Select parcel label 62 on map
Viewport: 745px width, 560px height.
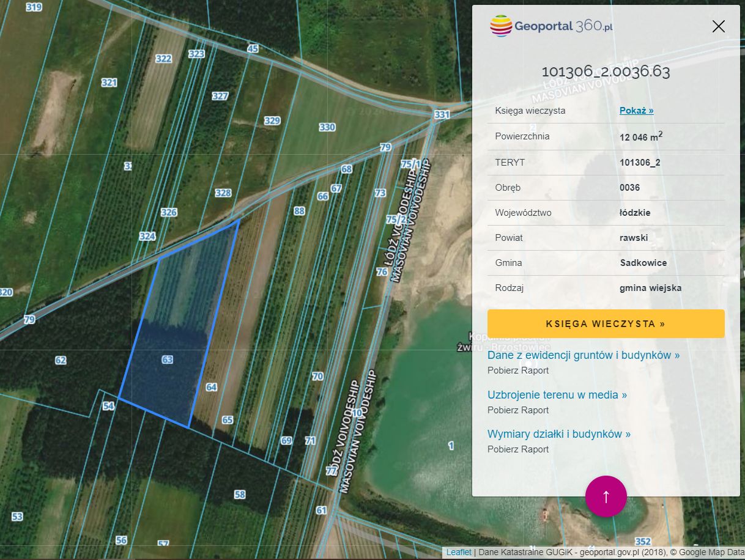coord(61,360)
